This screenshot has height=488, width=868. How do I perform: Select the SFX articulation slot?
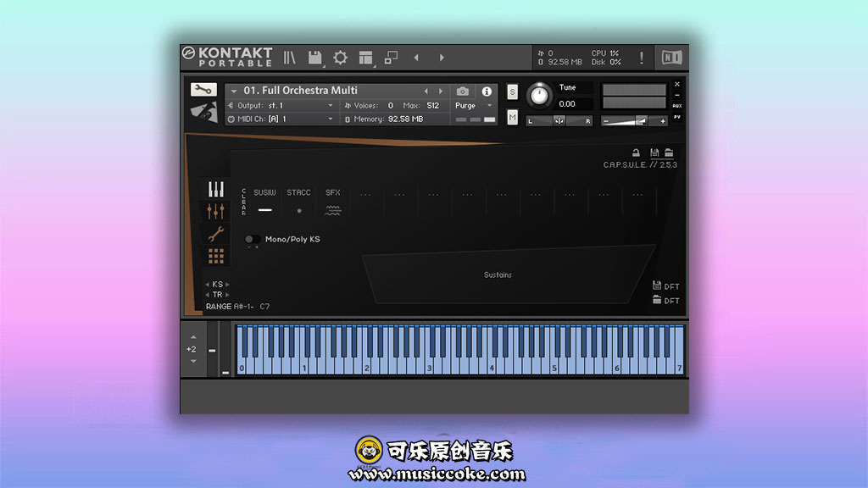[x=332, y=202]
